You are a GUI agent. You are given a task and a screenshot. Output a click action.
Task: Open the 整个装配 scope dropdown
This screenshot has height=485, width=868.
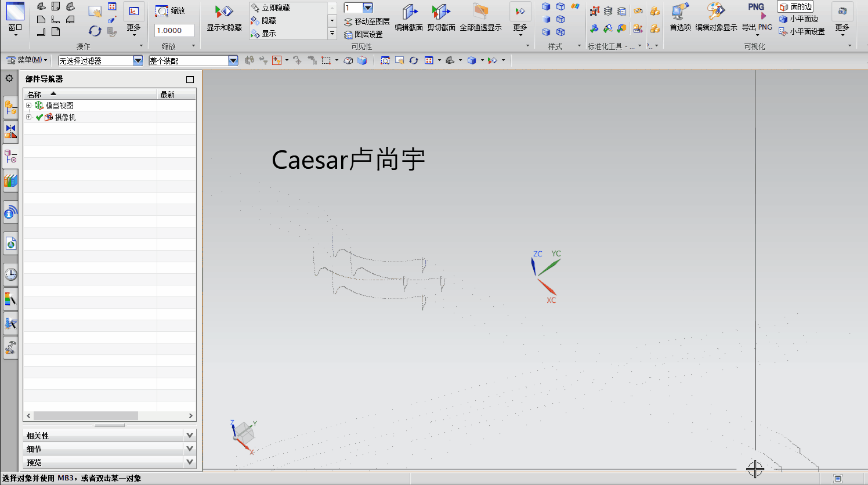[x=233, y=60]
